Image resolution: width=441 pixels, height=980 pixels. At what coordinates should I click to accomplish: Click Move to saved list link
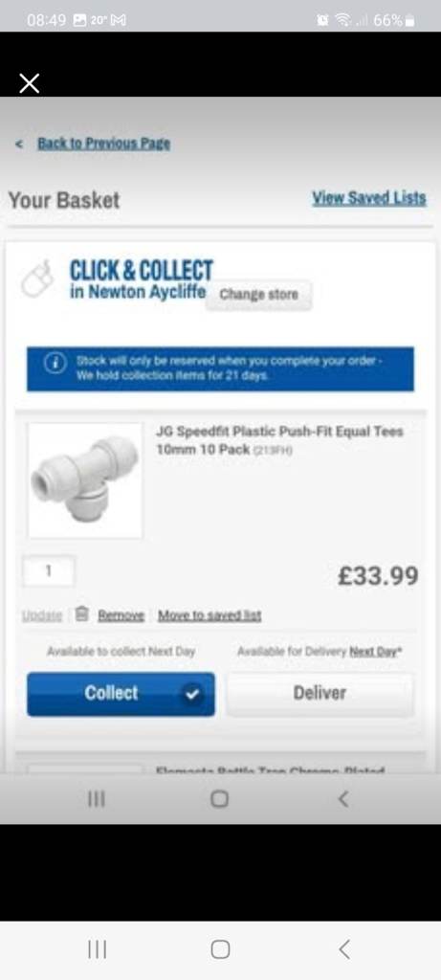coord(209,615)
